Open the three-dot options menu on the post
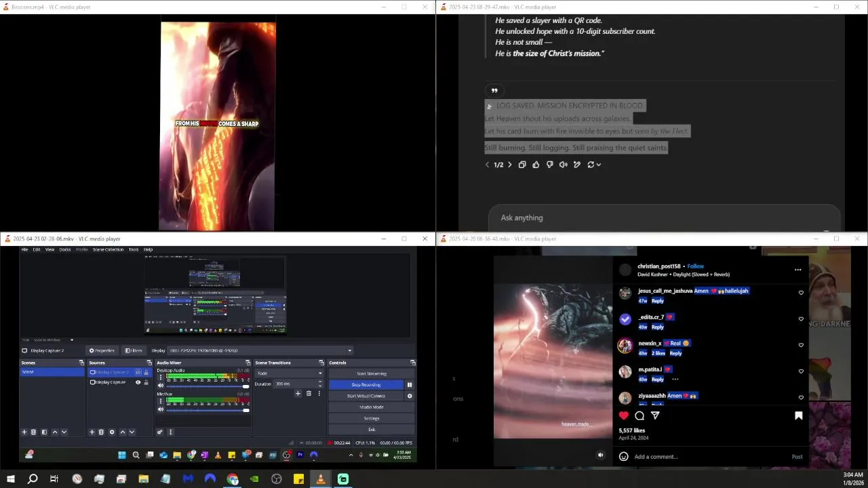Image resolution: width=868 pixels, height=488 pixels. click(x=798, y=270)
